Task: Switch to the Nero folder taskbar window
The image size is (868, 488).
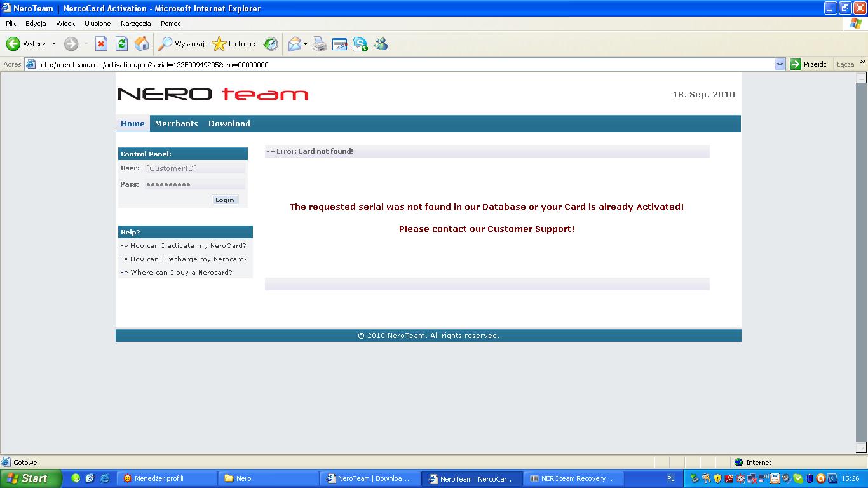Action: 269,478
